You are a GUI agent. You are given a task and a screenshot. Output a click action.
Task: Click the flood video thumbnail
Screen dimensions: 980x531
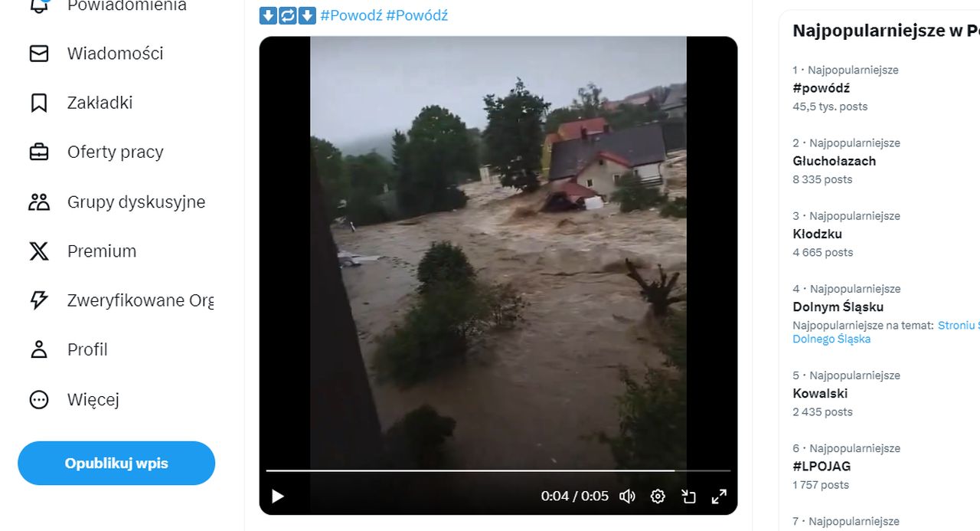(498, 253)
